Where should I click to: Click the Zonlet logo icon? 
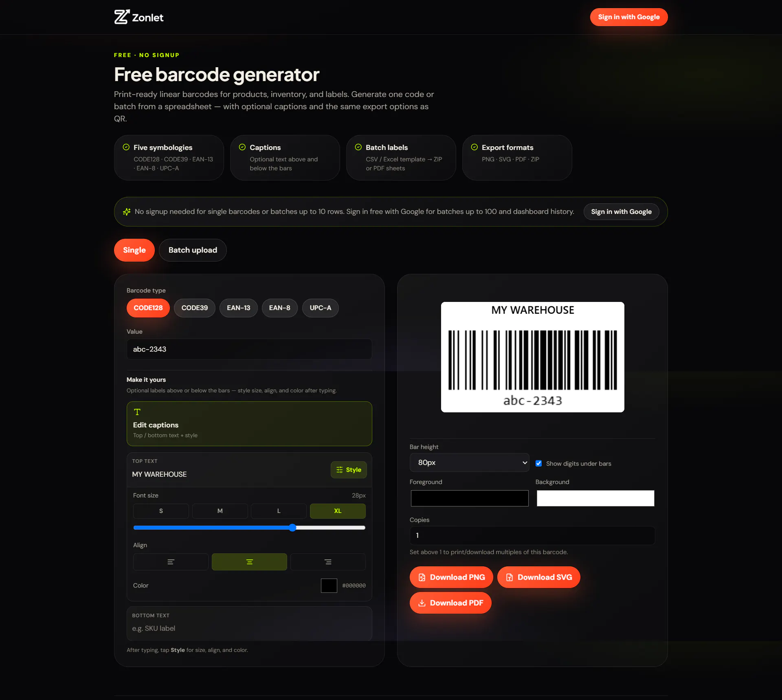click(x=122, y=17)
